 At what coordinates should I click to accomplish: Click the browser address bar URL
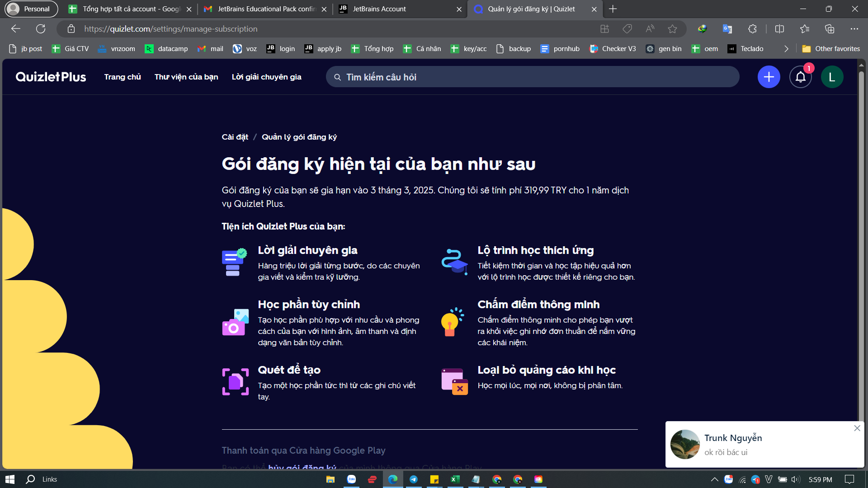pos(171,29)
